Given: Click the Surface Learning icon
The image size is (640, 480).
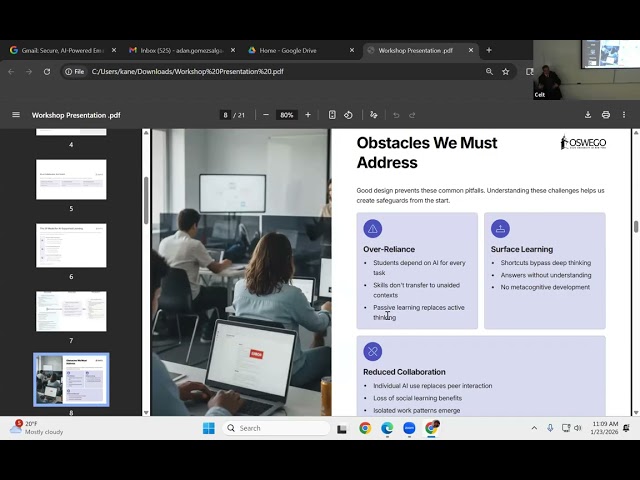Looking at the screenshot, I should pos(500,229).
